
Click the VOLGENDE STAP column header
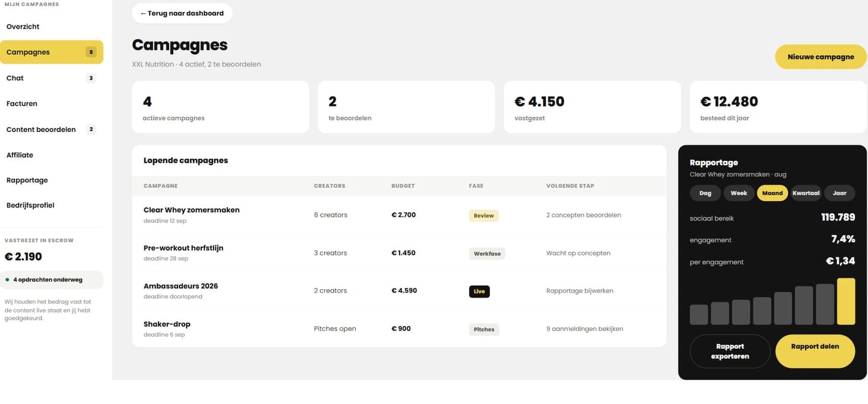pos(570,186)
